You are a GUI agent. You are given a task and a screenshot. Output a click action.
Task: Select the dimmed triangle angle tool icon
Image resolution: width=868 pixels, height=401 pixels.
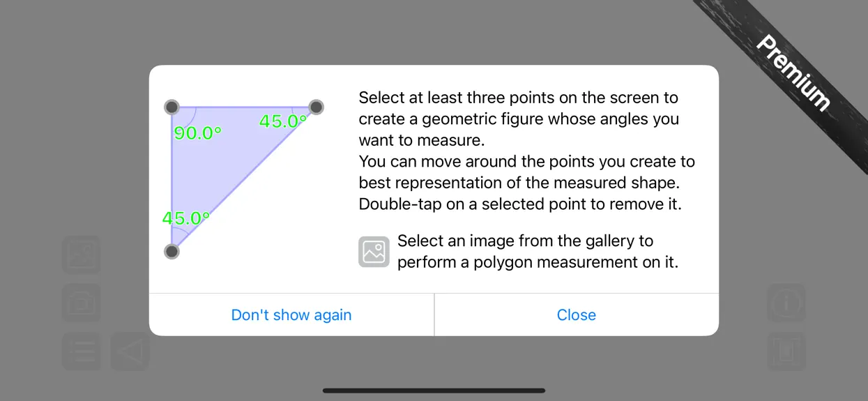(x=130, y=351)
